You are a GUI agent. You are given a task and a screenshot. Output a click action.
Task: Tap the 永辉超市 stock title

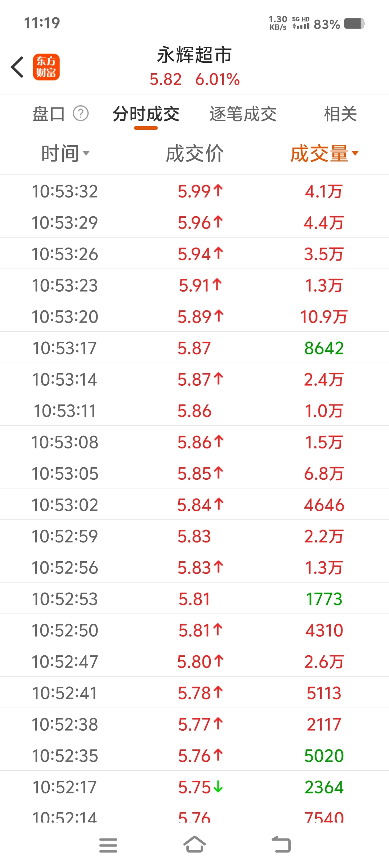tap(194, 55)
